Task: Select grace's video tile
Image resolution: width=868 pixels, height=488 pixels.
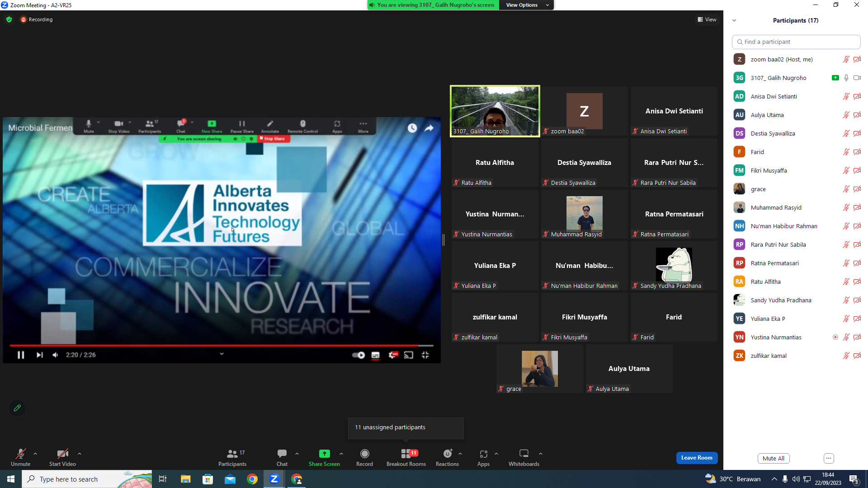Action: 540,369
